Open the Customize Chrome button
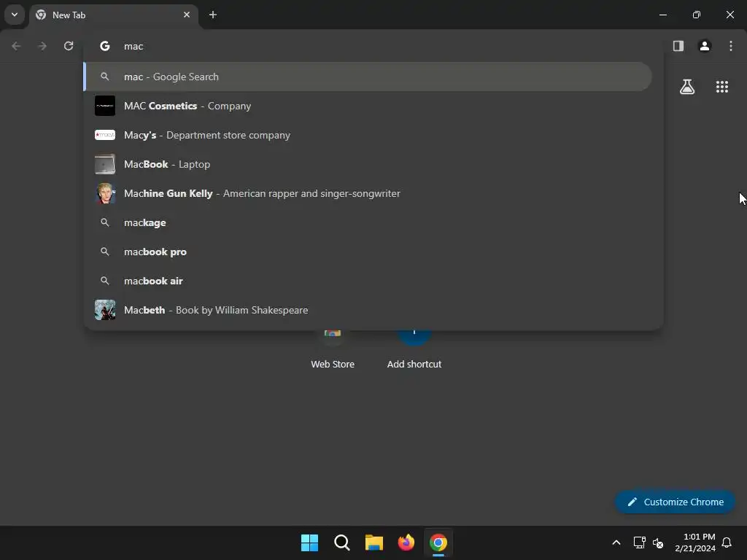Image resolution: width=747 pixels, height=560 pixels. click(675, 502)
